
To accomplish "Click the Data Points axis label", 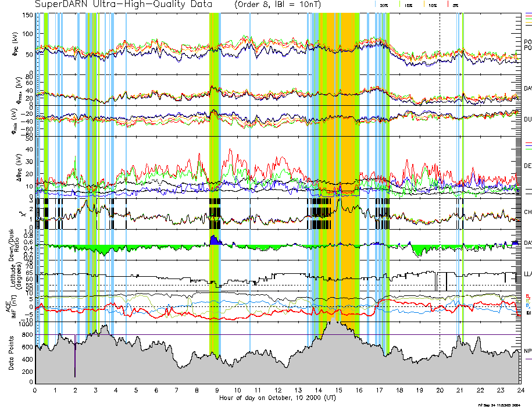I will tap(12, 358).
